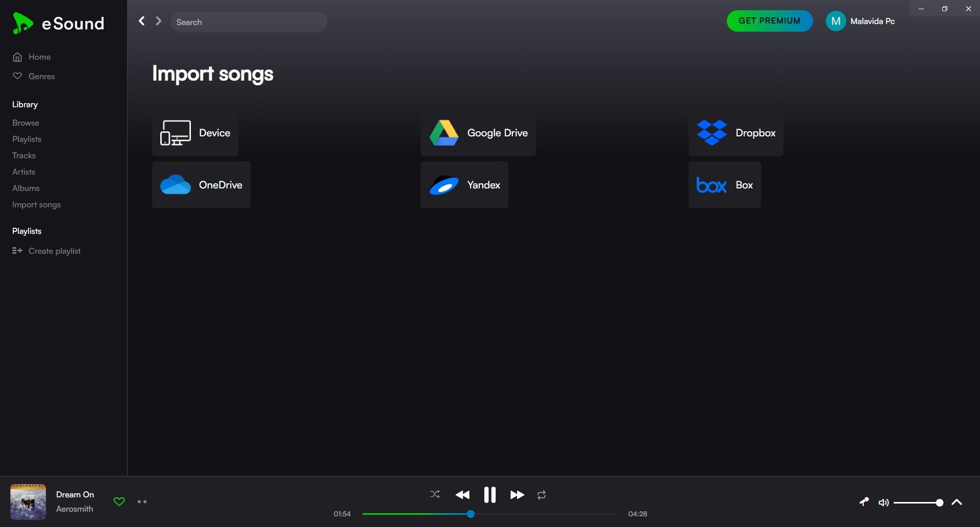Expand the player with the up chevron

click(x=957, y=502)
